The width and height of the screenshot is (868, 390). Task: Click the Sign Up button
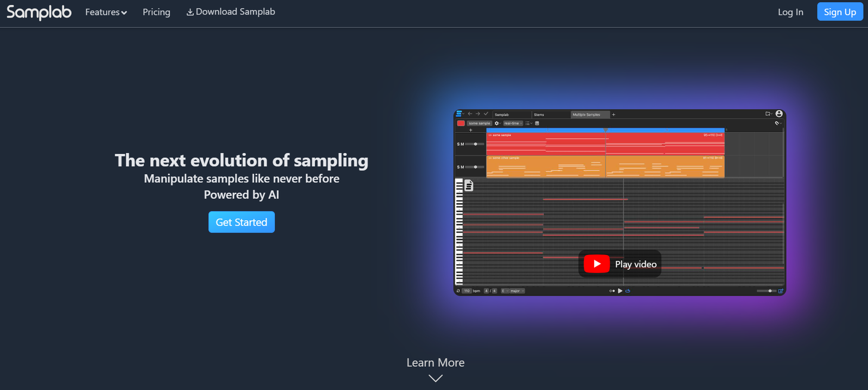coord(839,12)
